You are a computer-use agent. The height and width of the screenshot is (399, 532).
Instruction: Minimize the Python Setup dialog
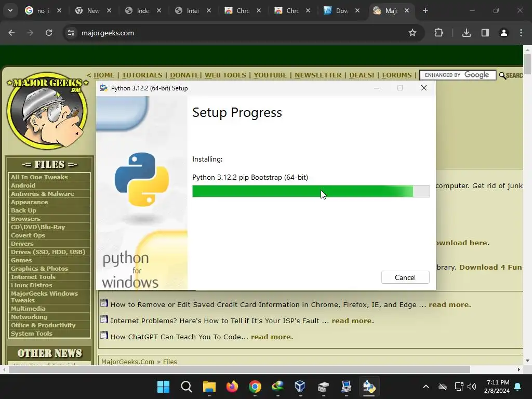377,88
